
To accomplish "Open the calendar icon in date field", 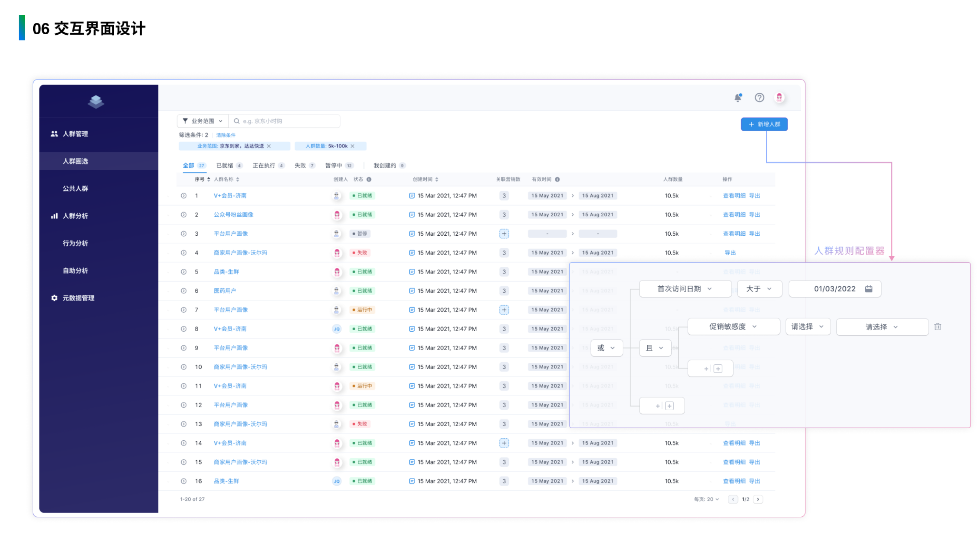I will pos(869,289).
